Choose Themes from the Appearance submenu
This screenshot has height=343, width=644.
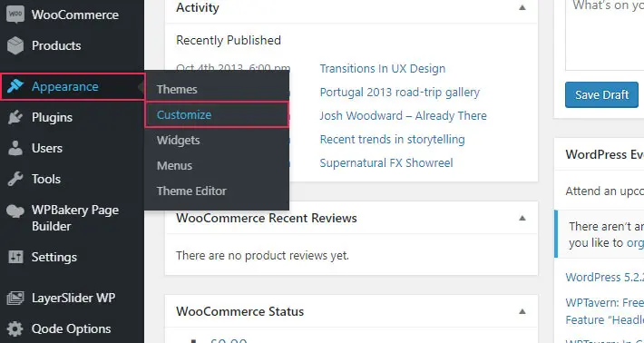pyautogui.click(x=177, y=90)
